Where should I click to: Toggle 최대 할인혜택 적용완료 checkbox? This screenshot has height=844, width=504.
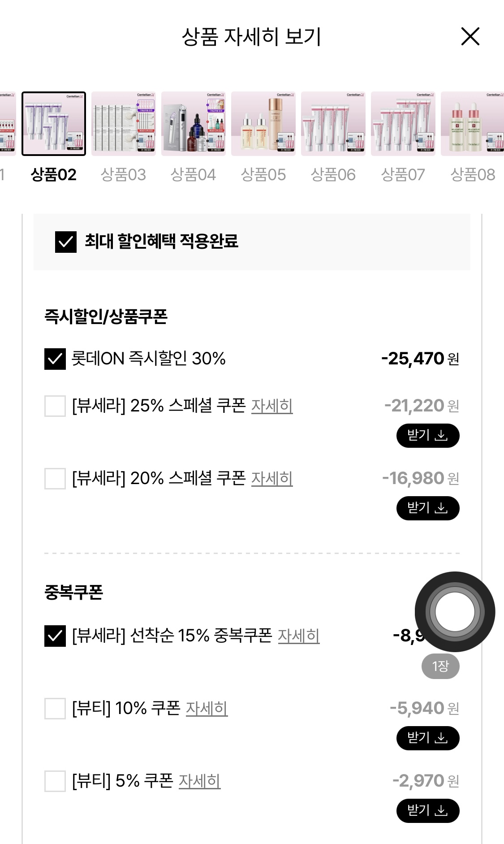pyautogui.click(x=66, y=242)
